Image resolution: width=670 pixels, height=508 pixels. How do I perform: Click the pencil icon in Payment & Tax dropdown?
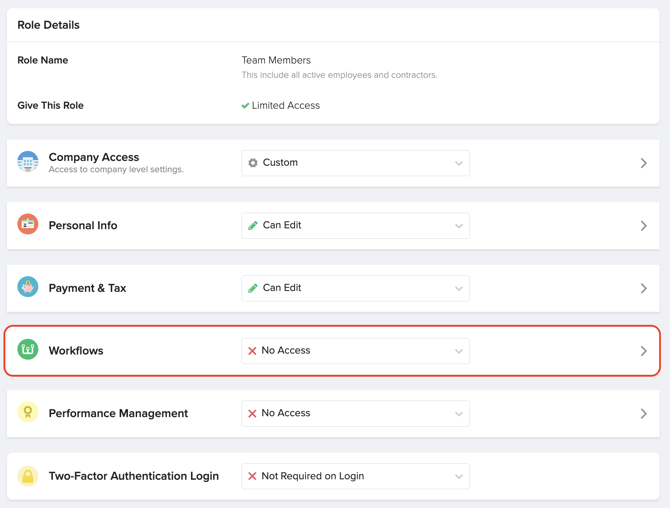[253, 288]
